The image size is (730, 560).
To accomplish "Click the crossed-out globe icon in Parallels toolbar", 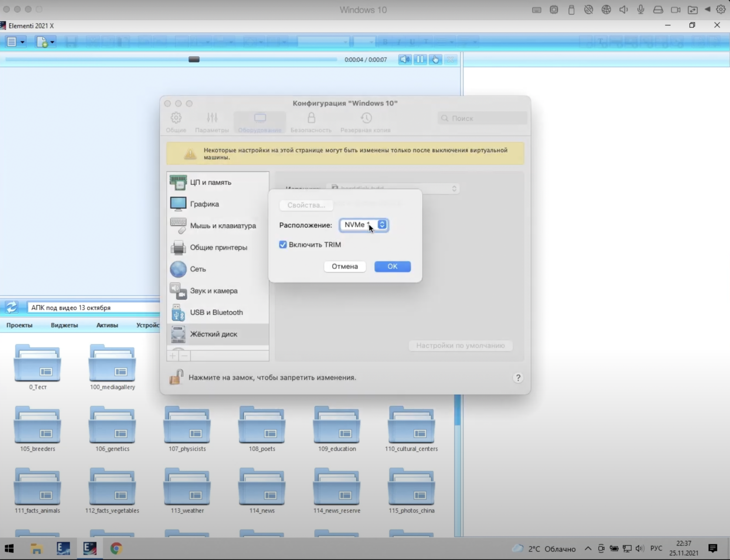I will tap(589, 10).
